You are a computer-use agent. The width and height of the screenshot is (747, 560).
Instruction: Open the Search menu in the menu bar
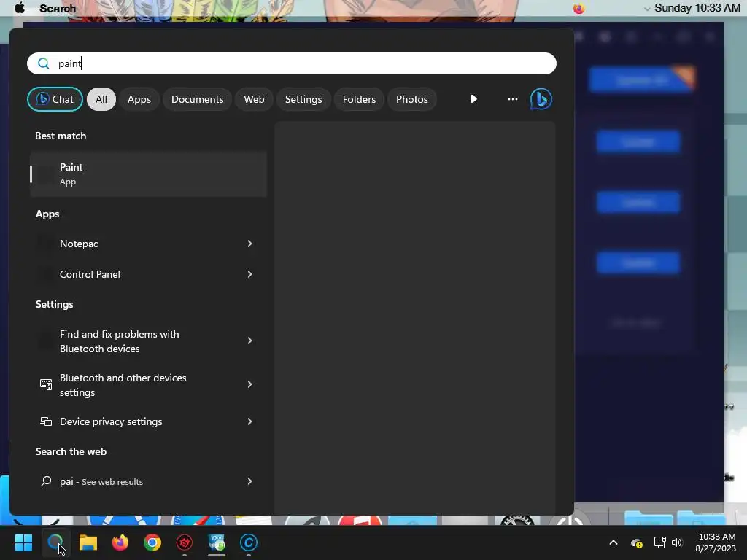coord(58,9)
